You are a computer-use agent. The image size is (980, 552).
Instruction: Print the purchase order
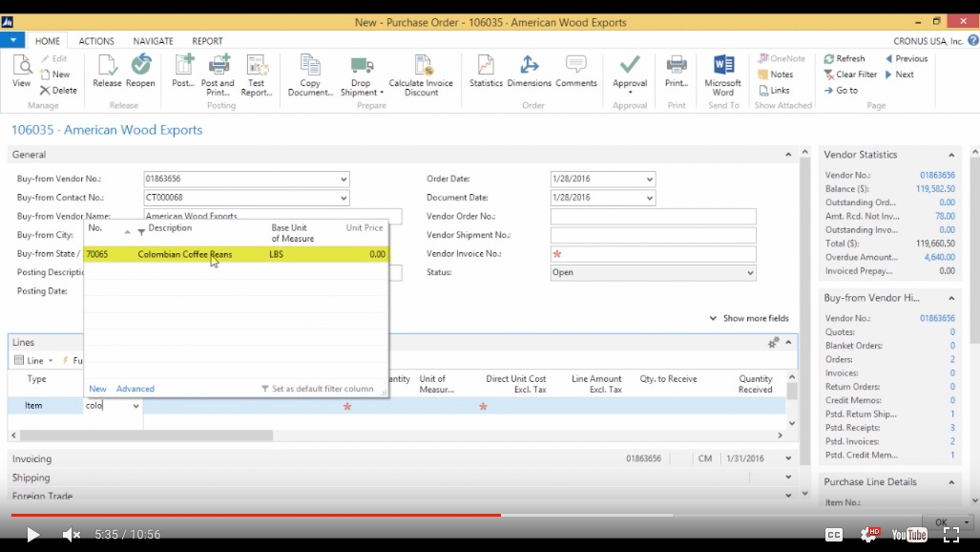(x=677, y=71)
